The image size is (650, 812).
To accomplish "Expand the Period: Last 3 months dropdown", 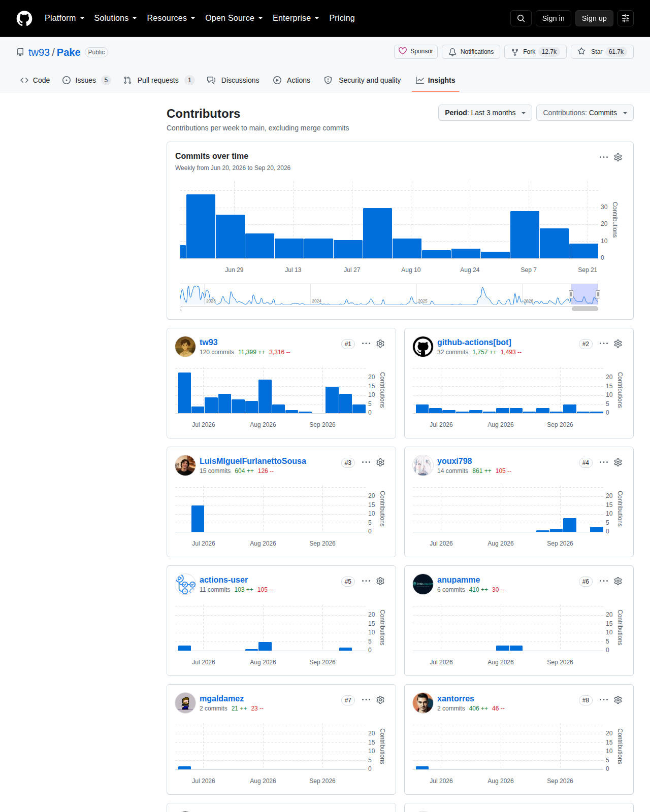I will (x=485, y=113).
